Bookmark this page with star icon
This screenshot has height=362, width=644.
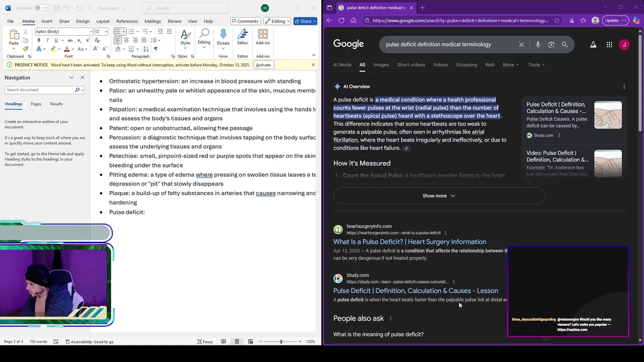coord(556,21)
